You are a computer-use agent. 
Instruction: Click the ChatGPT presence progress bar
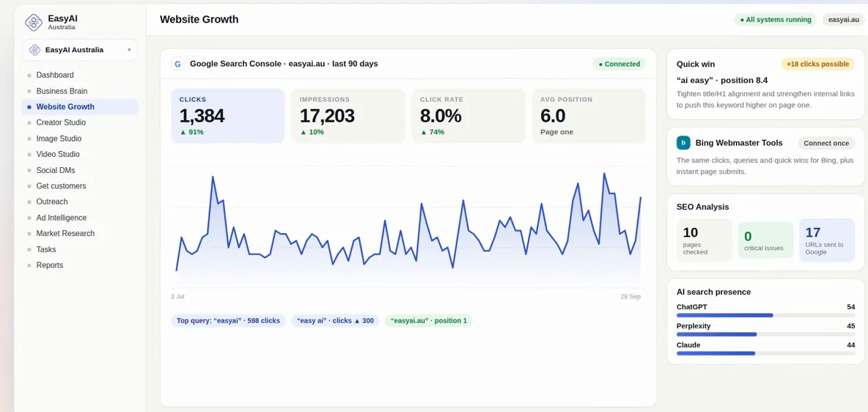click(765, 315)
